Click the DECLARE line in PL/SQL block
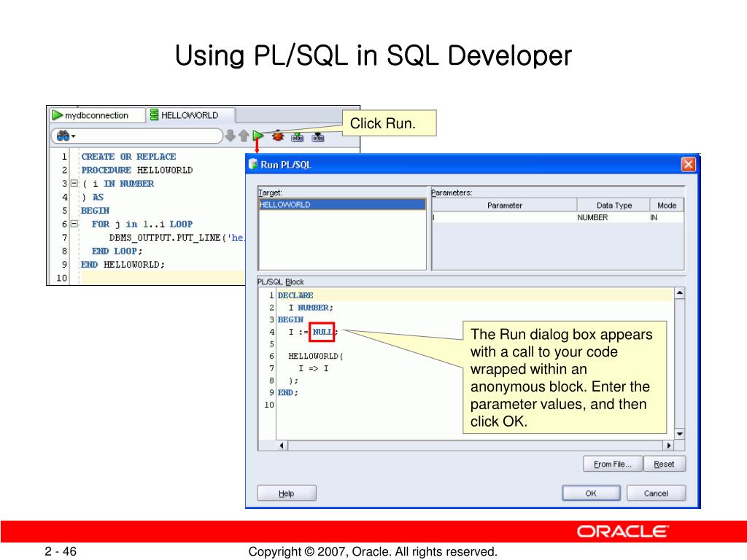The width and height of the screenshot is (747, 560). [295, 295]
